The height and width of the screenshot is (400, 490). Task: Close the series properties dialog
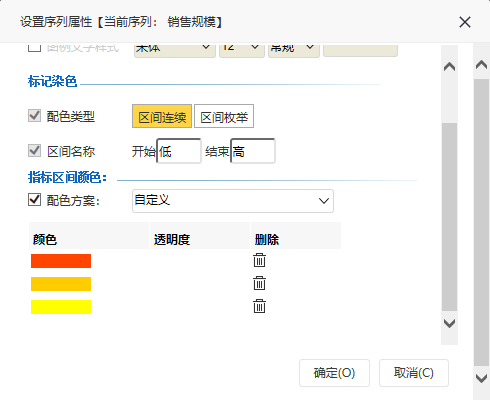[x=465, y=22]
